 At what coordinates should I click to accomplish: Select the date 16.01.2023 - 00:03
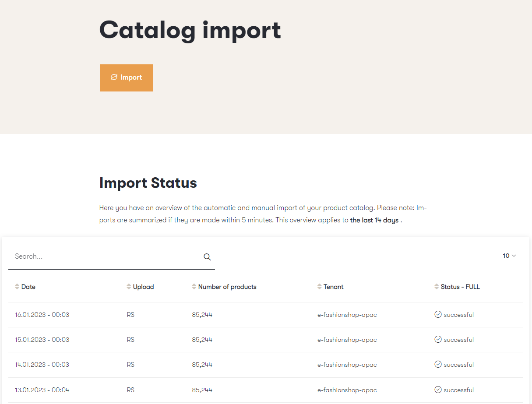[x=42, y=315]
